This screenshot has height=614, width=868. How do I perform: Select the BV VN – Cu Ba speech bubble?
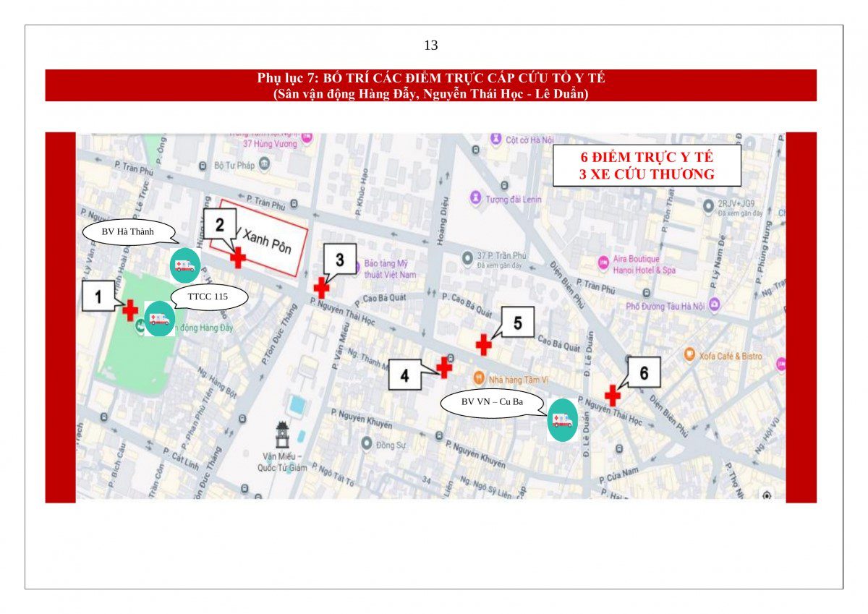(492, 403)
